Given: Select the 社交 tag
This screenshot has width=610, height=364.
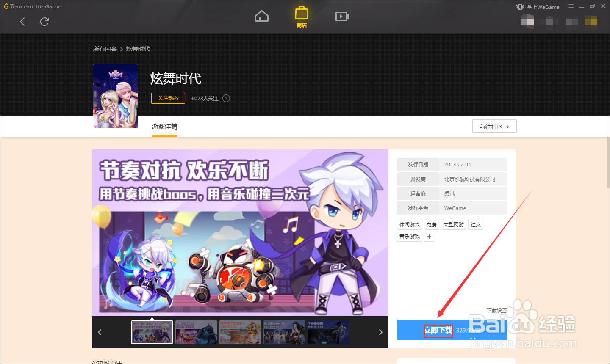Looking at the screenshot, I should 476,225.
